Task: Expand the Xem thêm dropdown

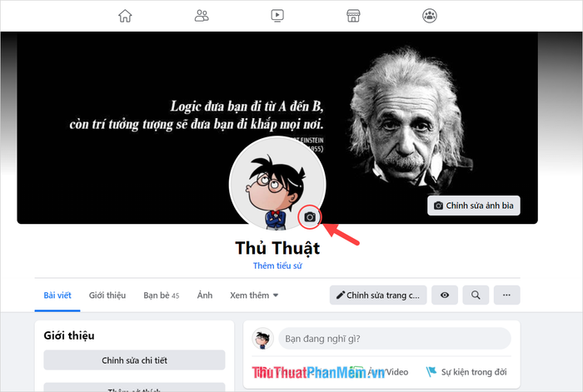Action: coord(254,295)
